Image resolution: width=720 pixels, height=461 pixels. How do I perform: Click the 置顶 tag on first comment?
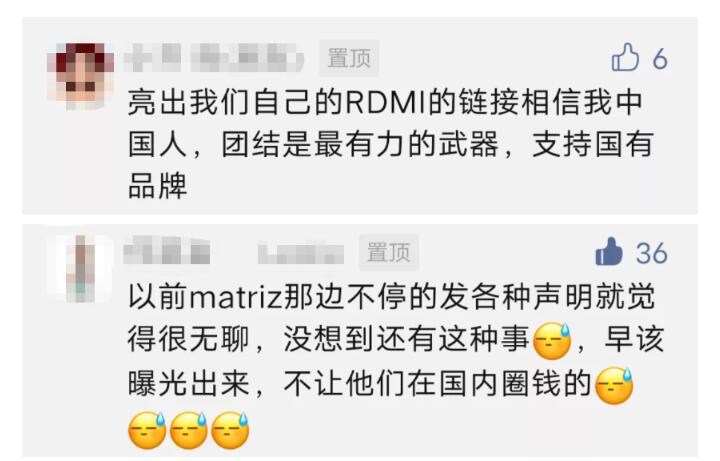pyautogui.click(x=349, y=58)
